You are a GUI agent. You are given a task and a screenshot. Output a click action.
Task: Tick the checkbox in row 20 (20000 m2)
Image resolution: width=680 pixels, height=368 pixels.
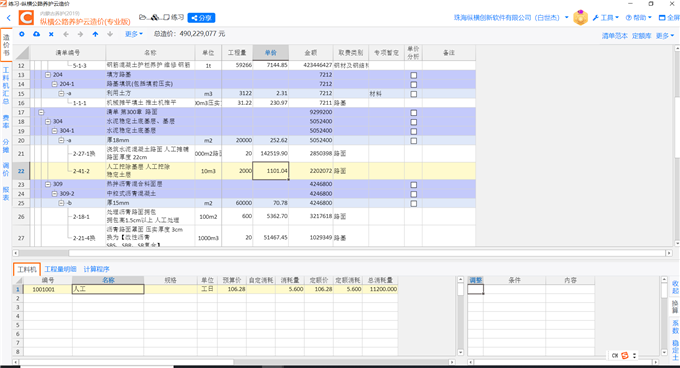click(x=413, y=141)
